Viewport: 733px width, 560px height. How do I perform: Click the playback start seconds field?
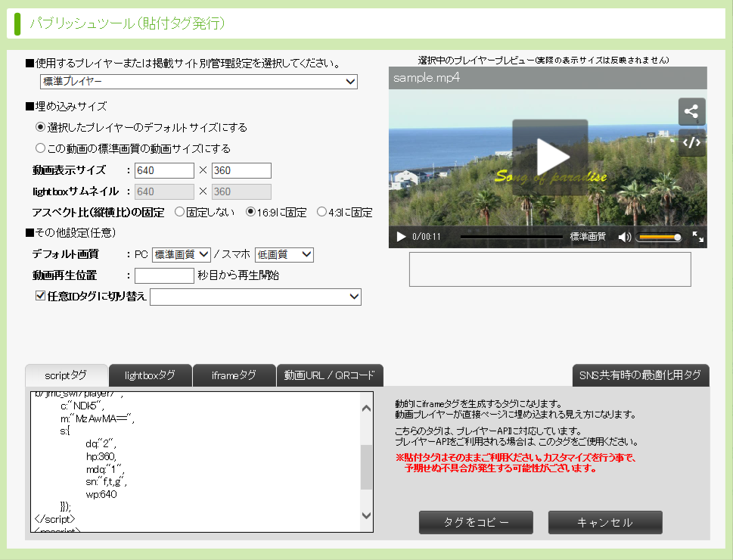coord(164,275)
